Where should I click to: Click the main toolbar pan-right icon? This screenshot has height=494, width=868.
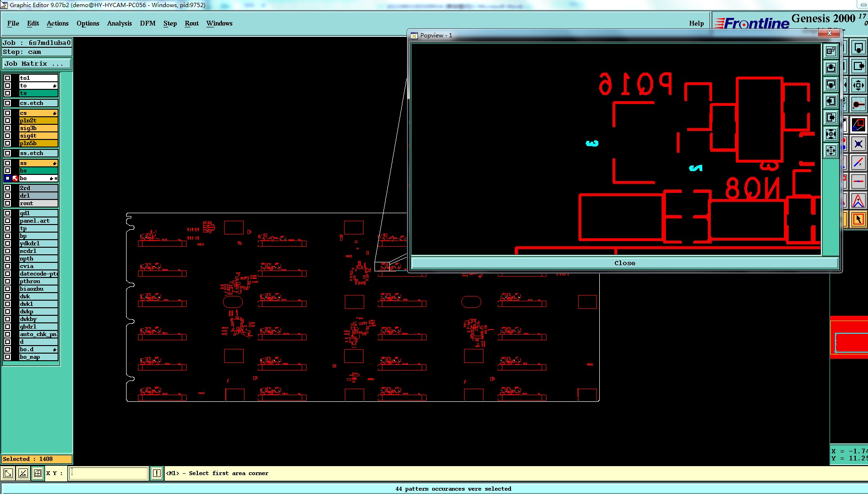(x=859, y=66)
